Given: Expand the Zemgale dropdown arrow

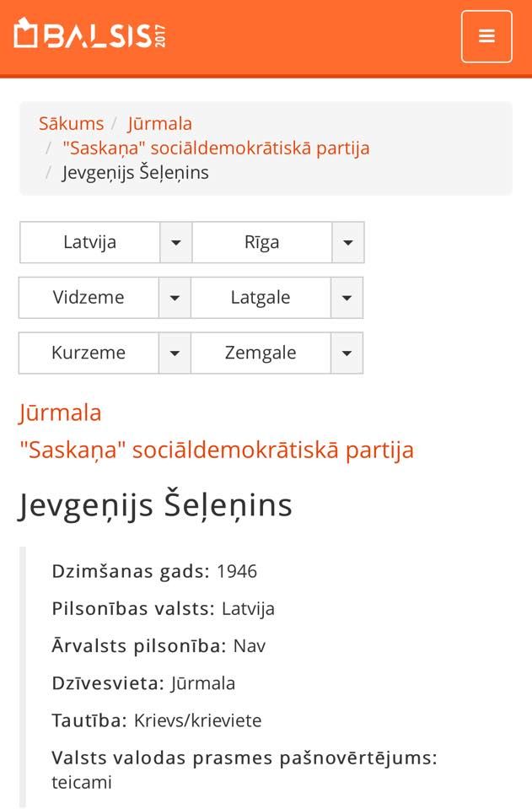Looking at the screenshot, I should 347,353.
